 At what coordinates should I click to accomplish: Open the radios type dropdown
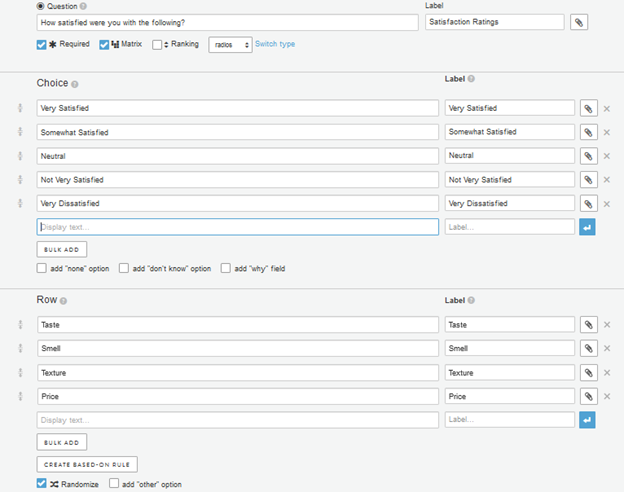(x=230, y=45)
